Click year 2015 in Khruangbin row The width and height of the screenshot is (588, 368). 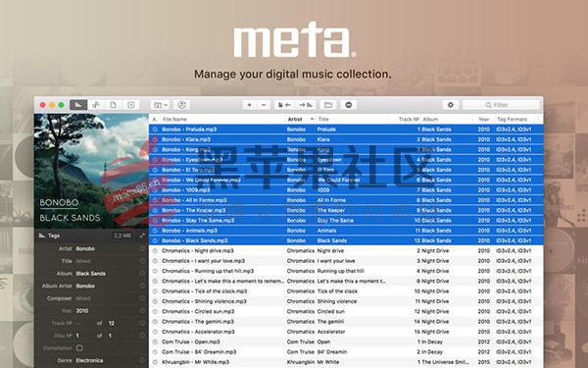(484, 362)
